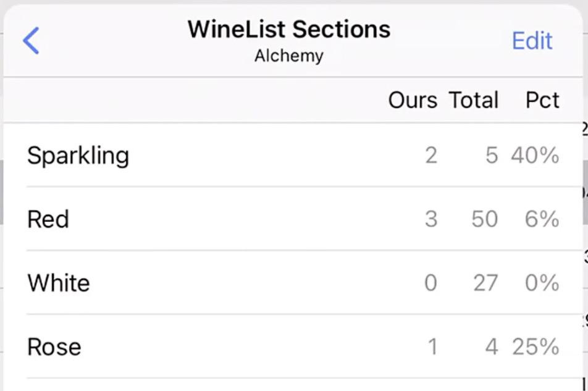Tap the 25% value for Rose
588x391 pixels.
[535, 347]
